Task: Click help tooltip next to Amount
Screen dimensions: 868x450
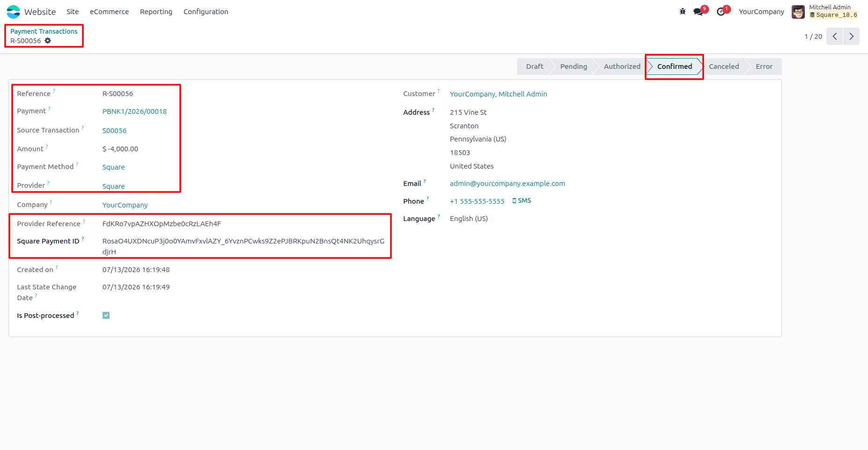Action: click(47, 146)
